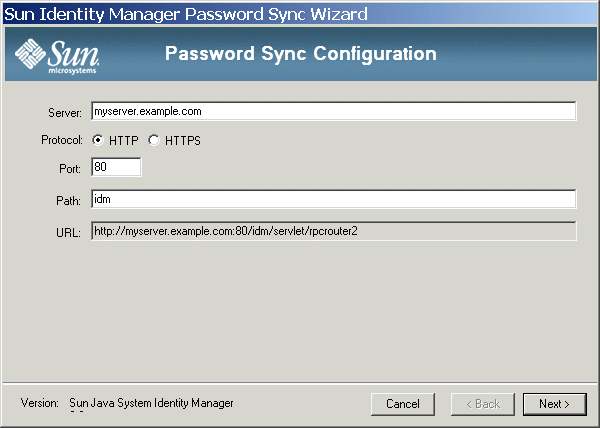Click the 'Port:' label
This screenshot has width=600, height=428.
coord(70,169)
